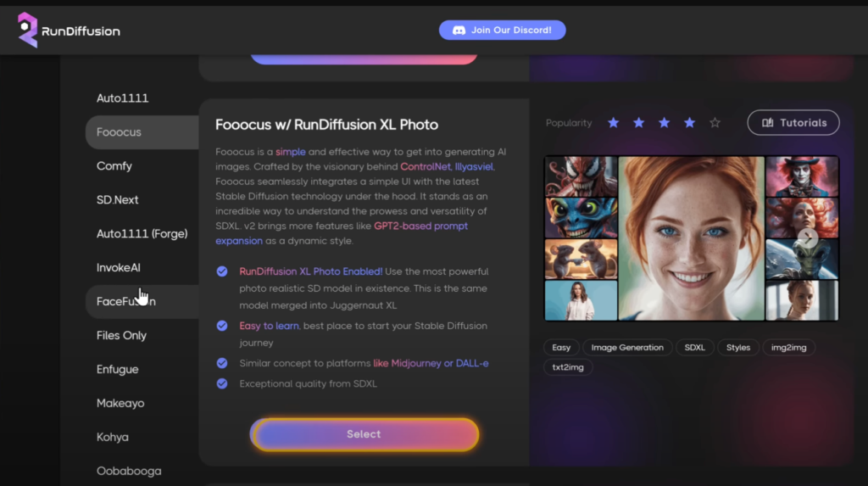Open the red-haired woman main gallery image

(x=692, y=238)
